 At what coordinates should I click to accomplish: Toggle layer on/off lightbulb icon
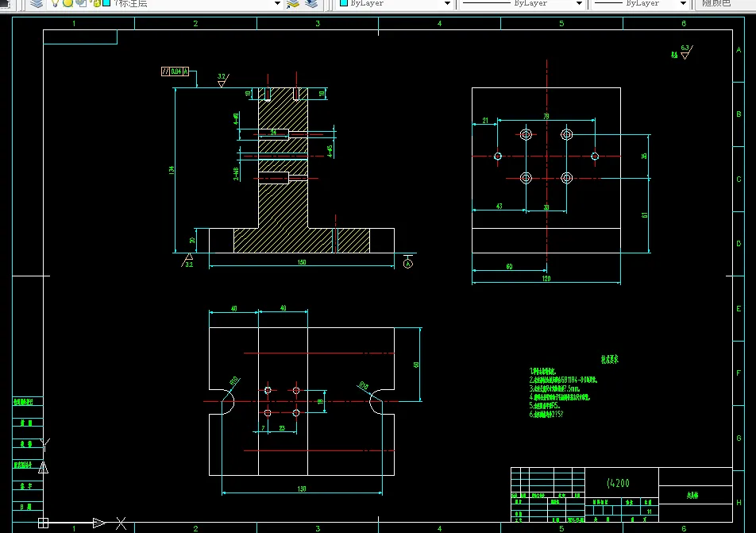coord(55,4)
